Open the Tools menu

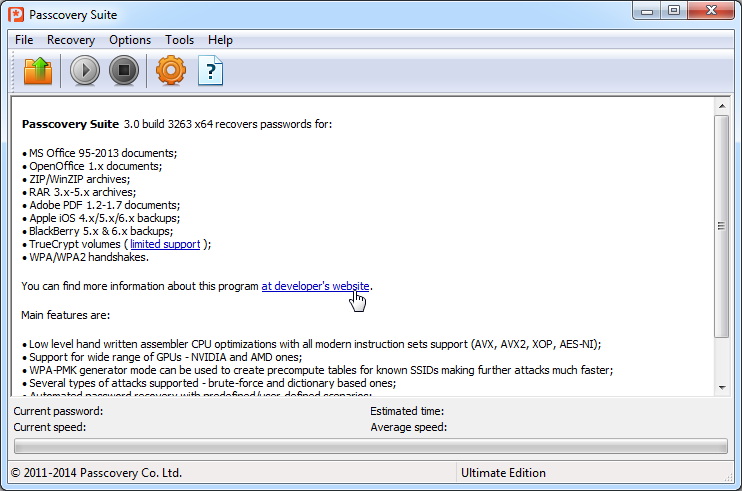pyautogui.click(x=179, y=40)
